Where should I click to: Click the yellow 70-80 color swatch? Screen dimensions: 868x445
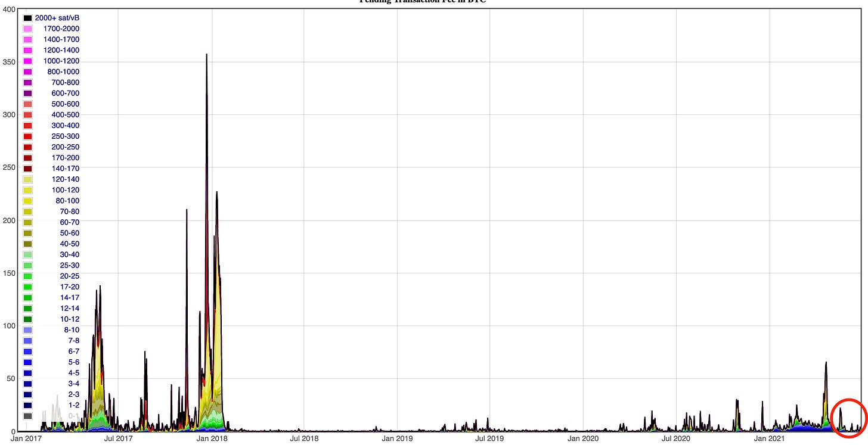[27, 211]
